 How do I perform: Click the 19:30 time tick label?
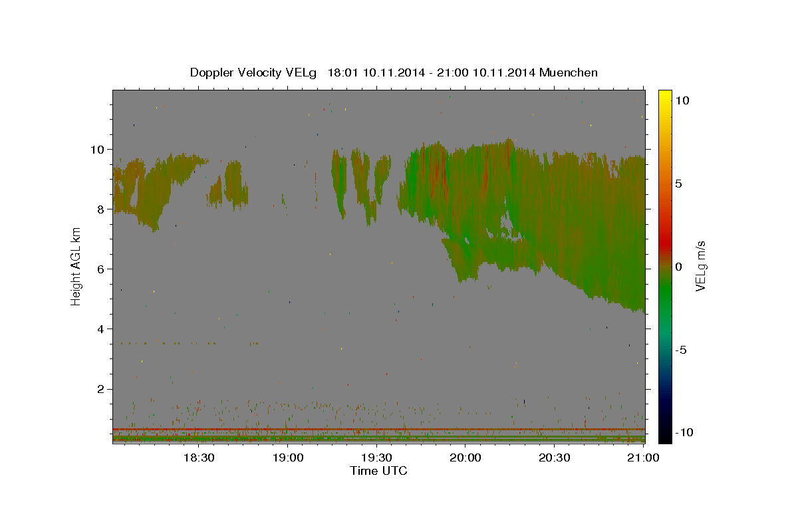376,458
